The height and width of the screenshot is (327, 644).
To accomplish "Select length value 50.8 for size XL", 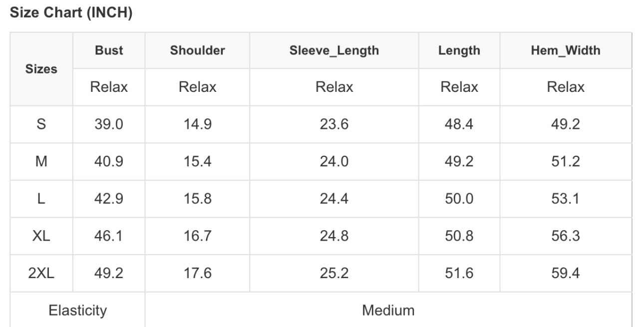I will pos(459,236).
